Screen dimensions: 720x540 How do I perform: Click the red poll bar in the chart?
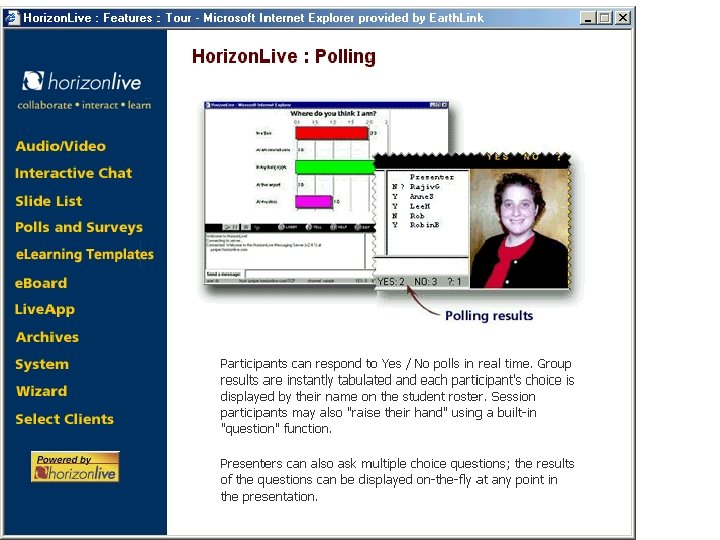[332, 133]
